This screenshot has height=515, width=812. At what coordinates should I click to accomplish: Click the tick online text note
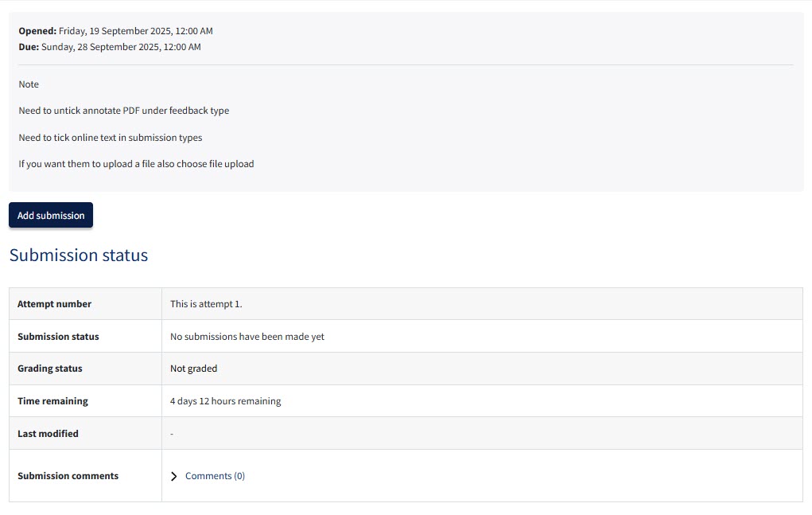tap(111, 138)
